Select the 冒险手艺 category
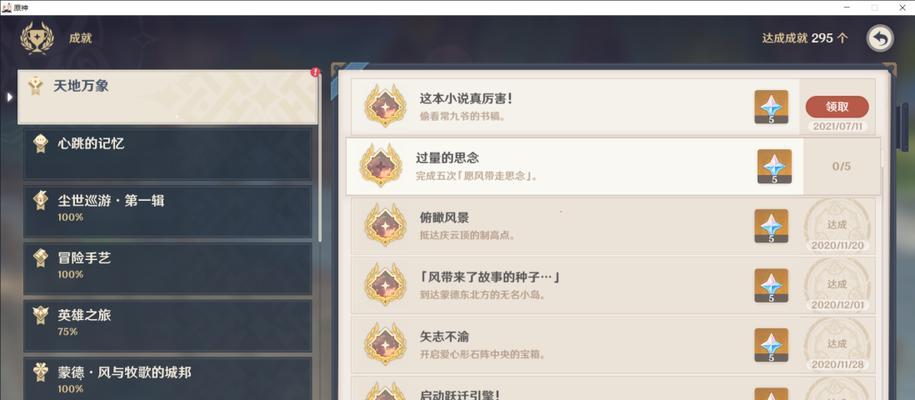Viewport: 915px width, 400px height. pyautogui.click(x=167, y=268)
